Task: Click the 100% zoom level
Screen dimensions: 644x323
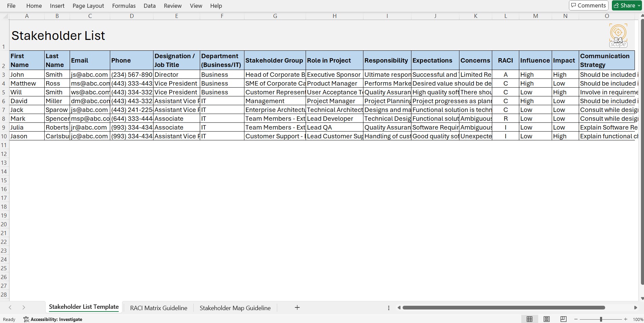Action: (x=638, y=319)
